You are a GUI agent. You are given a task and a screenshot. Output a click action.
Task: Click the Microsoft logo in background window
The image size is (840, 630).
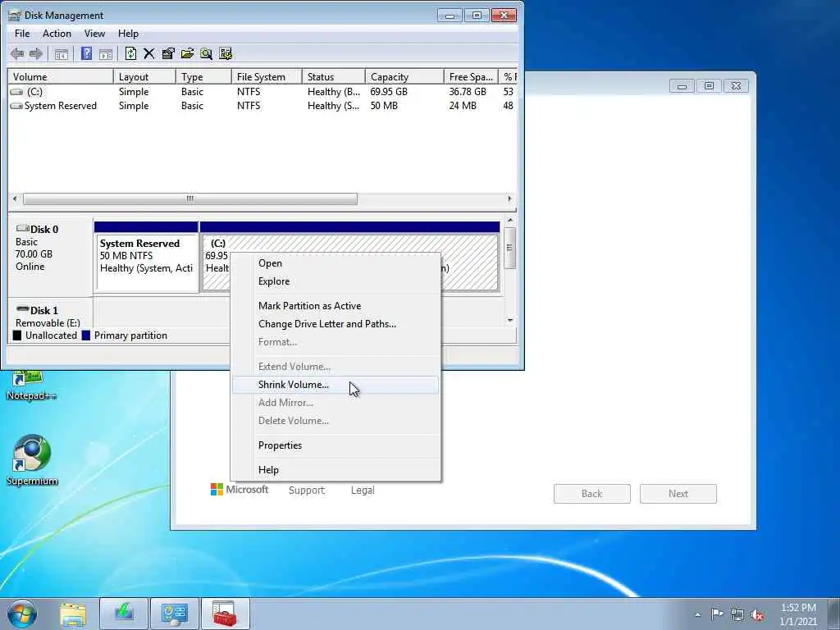pos(239,490)
